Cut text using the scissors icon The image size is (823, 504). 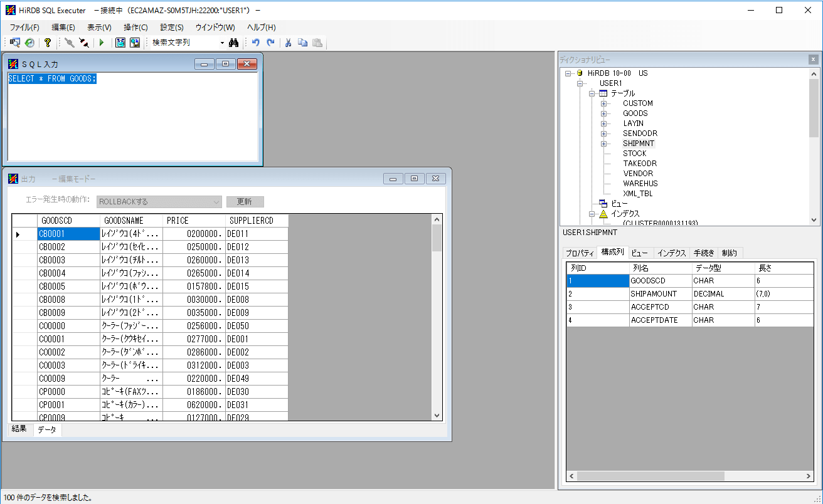(288, 42)
